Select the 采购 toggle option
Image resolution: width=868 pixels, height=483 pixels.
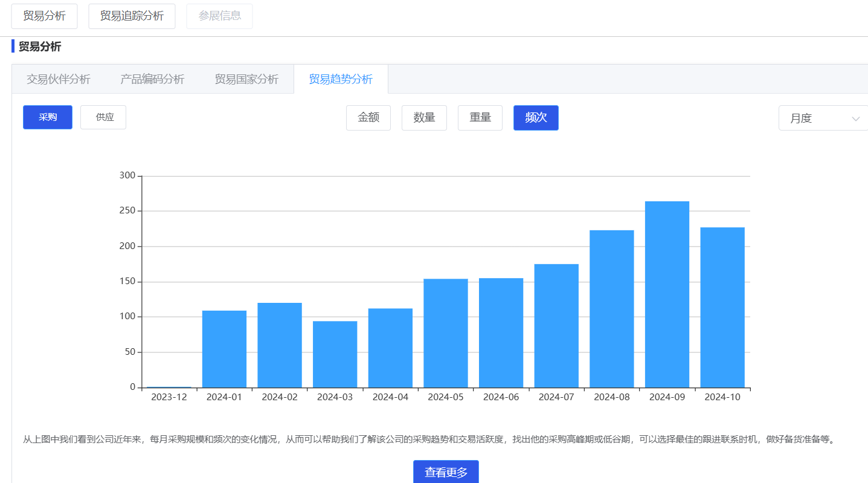pos(48,117)
